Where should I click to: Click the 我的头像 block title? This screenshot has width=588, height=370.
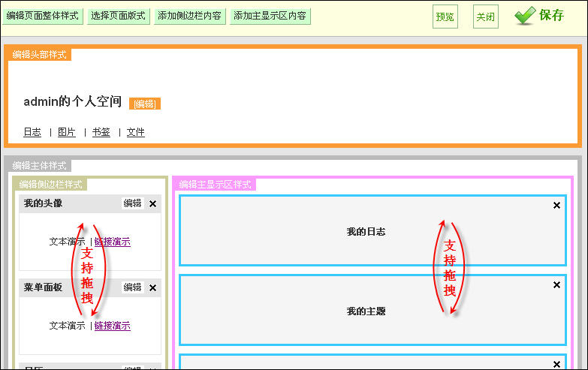click(43, 203)
